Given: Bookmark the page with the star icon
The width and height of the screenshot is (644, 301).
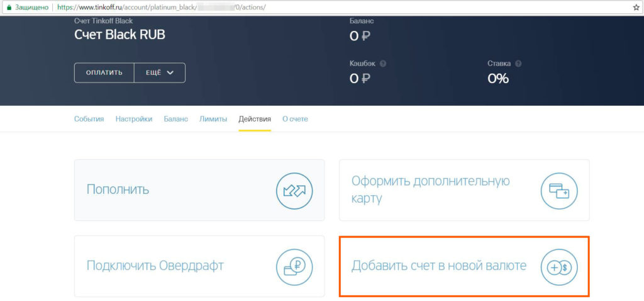Looking at the screenshot, I should [636, 8].
